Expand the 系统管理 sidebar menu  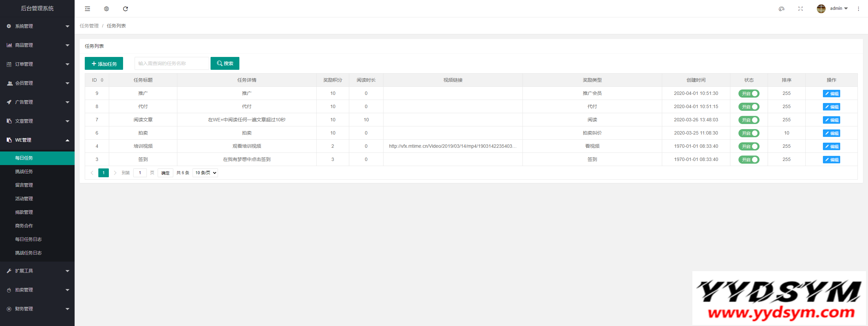point(37,26)
